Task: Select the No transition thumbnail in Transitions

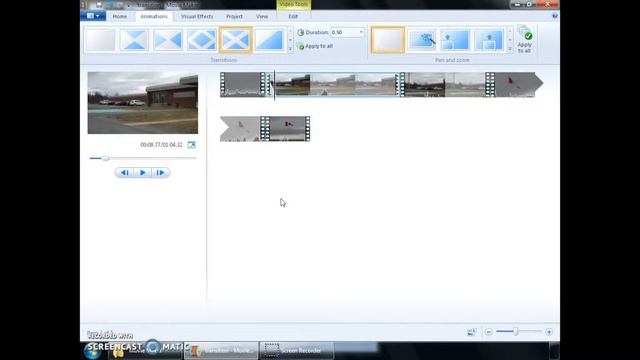Action: tap(100, 40)
